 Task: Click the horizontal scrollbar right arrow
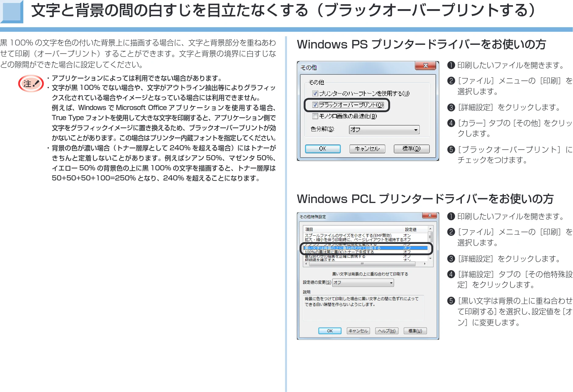click(x=425, y=264)
